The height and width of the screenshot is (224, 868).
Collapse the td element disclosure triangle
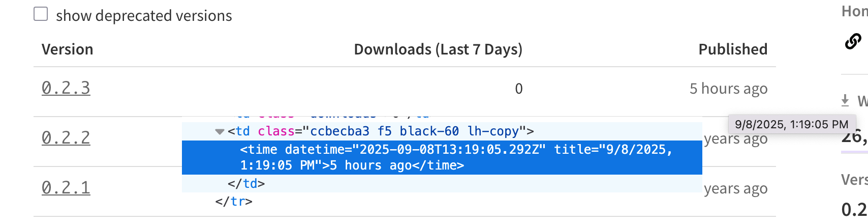220,132
